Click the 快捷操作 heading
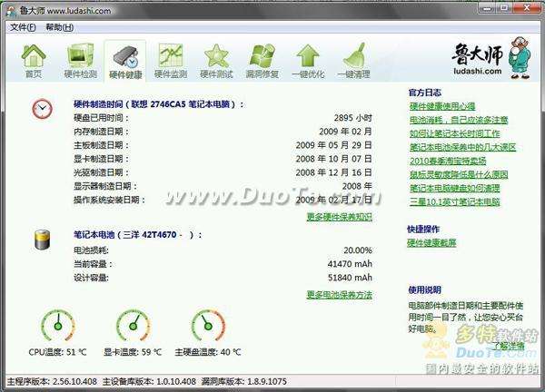This screenshot has width=545, height=392. pos(423,230)
